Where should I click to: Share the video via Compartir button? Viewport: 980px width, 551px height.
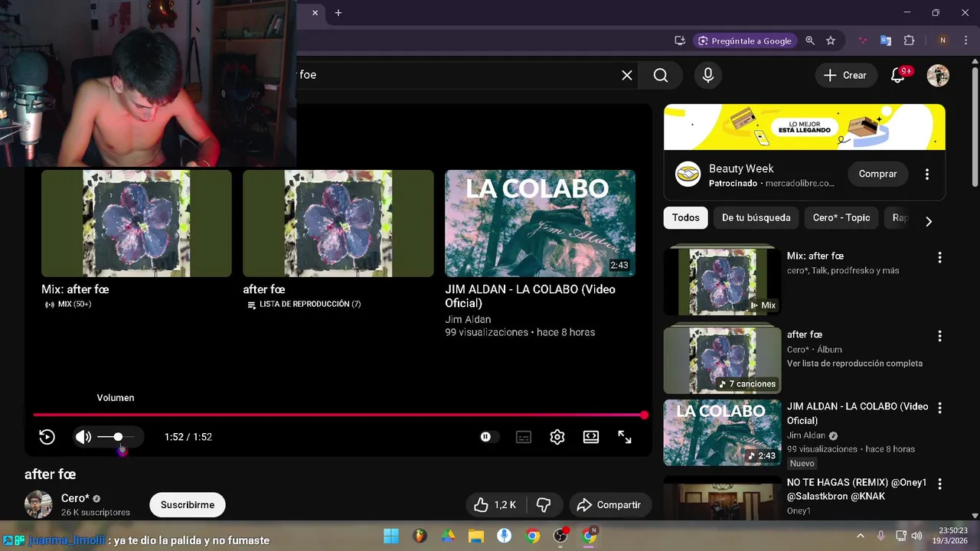(610, 505)
